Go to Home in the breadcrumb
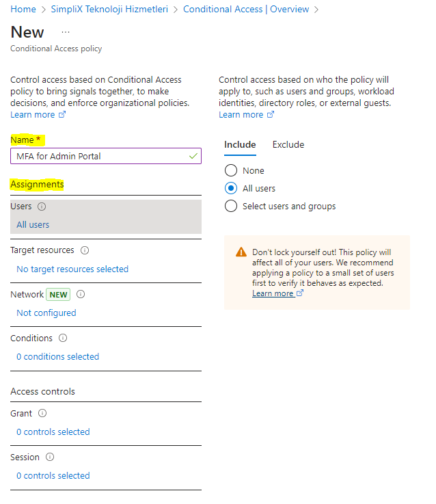This screenshot has height=504, width=436. (23, 10)
